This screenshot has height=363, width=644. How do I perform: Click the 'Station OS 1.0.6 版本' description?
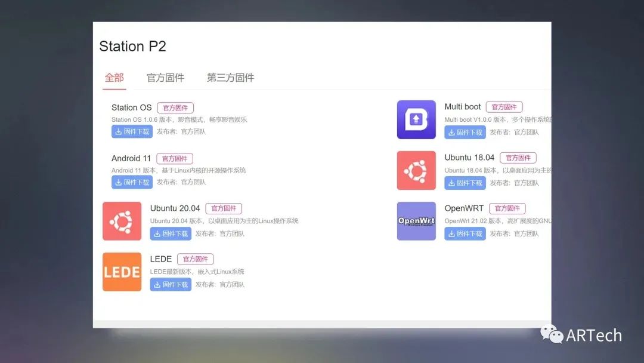179,119
